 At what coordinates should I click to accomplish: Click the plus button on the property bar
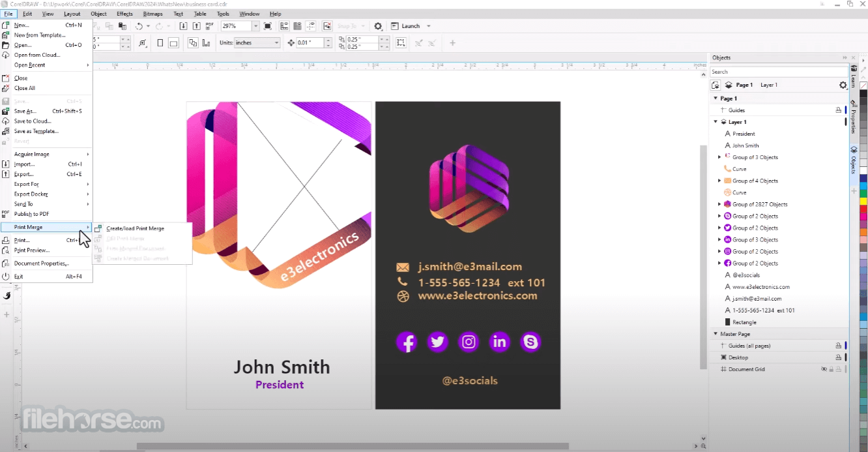point(452,43)
